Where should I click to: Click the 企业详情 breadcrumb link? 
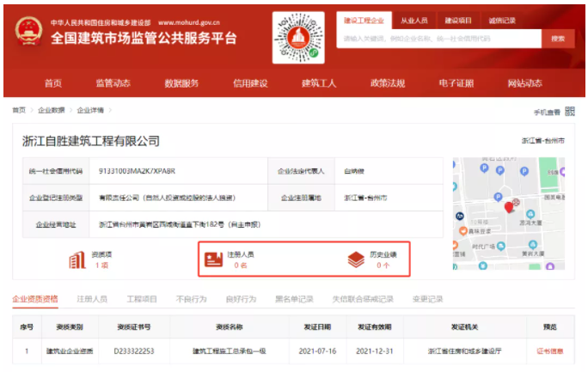tap(90, 110)
